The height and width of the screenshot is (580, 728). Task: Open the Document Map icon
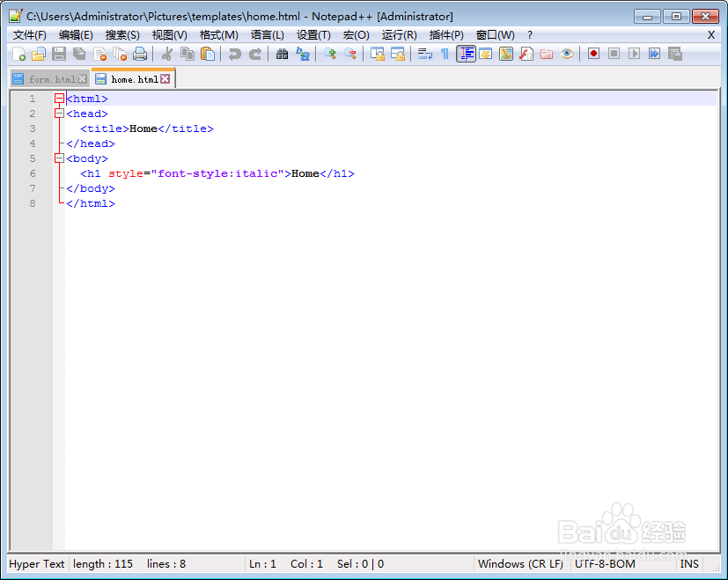click(x=506, y=54)
